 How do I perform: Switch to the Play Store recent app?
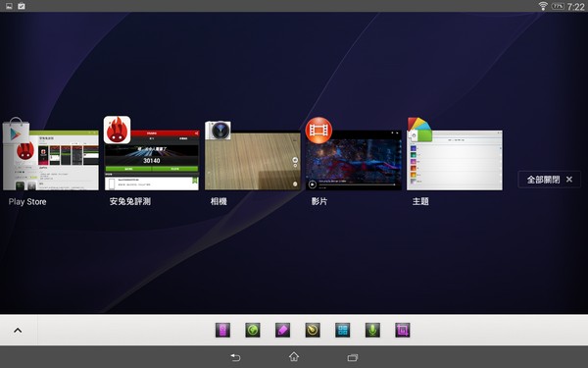51,160
